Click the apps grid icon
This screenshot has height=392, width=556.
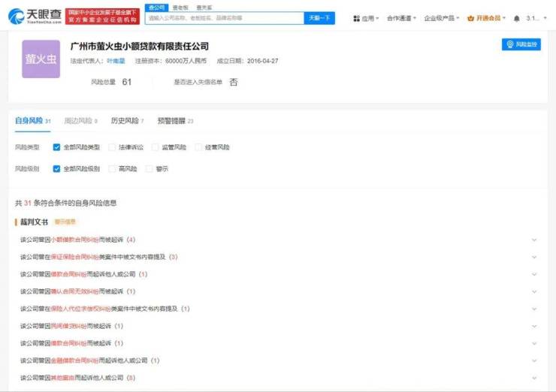(x=356, y=19)
